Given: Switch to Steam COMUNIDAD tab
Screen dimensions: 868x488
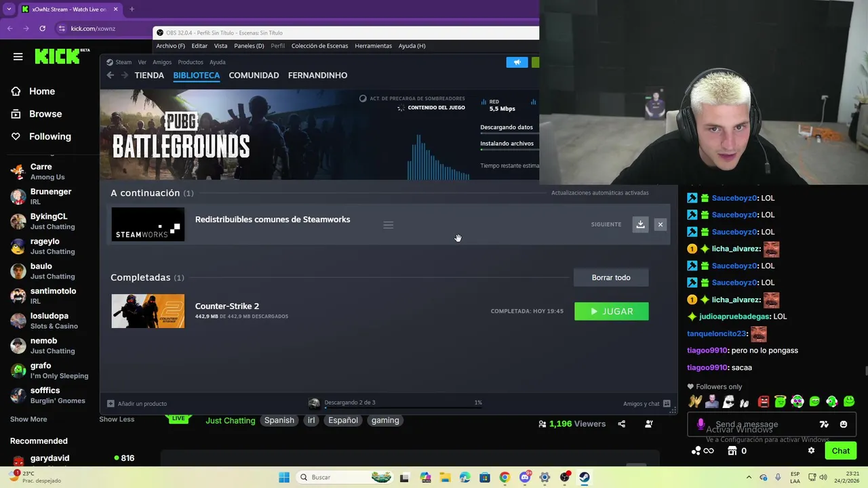Looking at the screenshot, I should coord(254,75).
